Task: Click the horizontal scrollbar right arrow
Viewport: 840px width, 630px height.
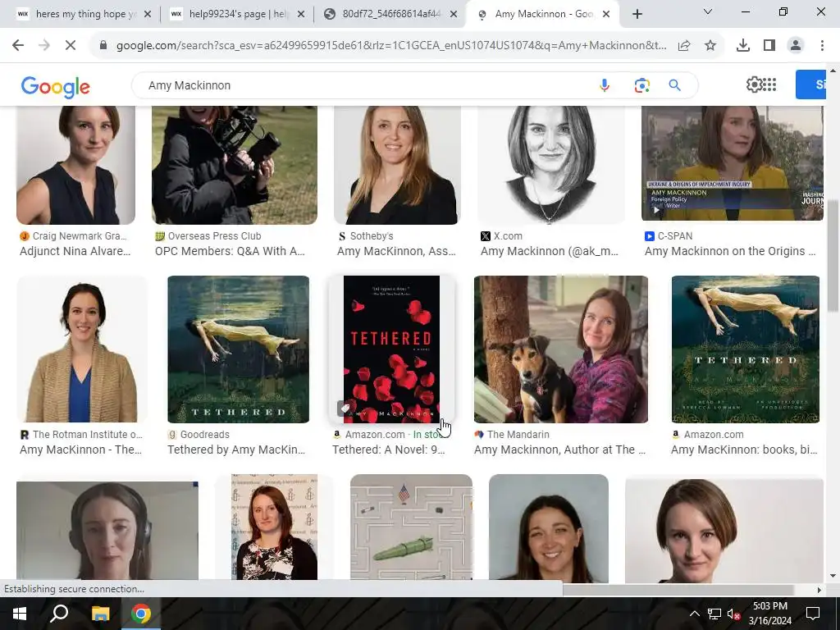Action: (x=819, y=590)
